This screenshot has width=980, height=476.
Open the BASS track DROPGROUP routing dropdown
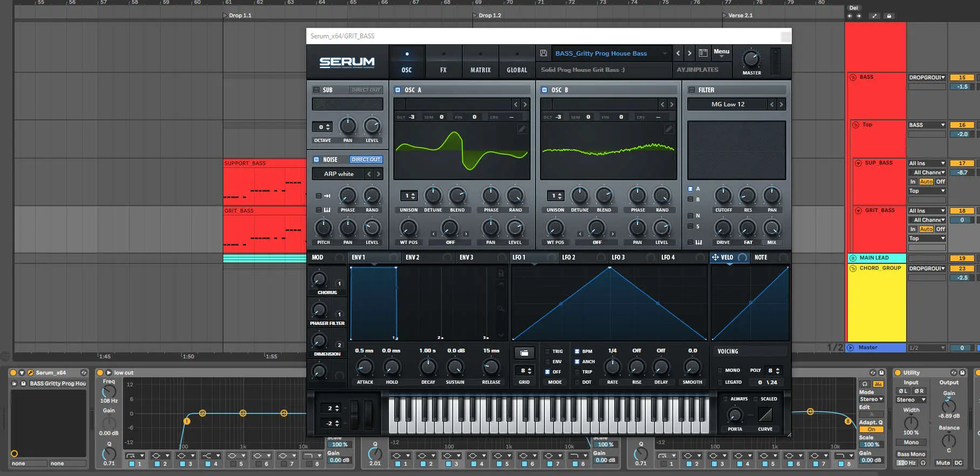coord(927,77)
